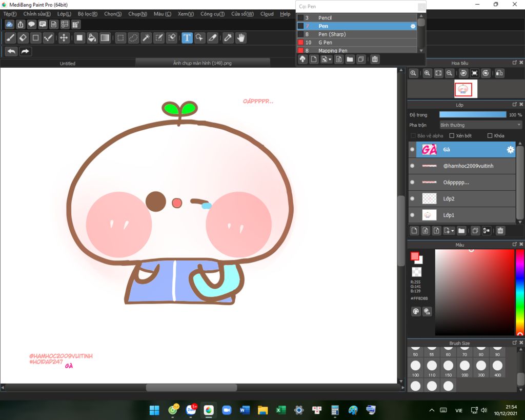Click the cloud save icon
525x420 pixels.
(x=9, y=24)
